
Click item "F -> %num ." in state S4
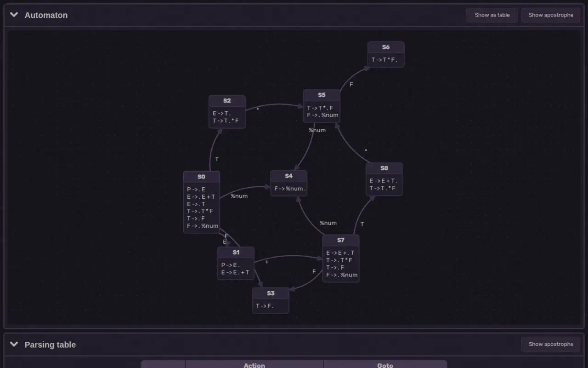click(290, 189)
